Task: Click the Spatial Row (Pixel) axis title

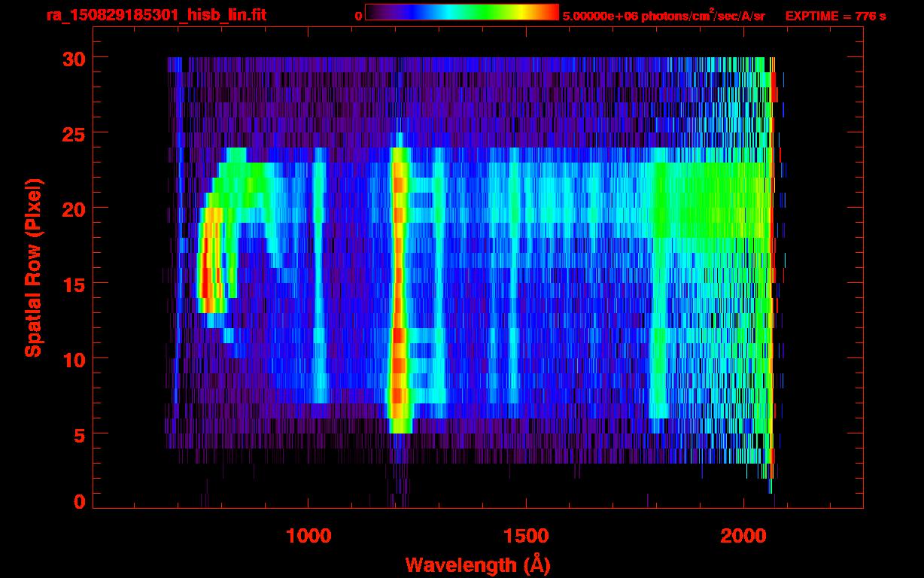Action: tap(33, 267)
